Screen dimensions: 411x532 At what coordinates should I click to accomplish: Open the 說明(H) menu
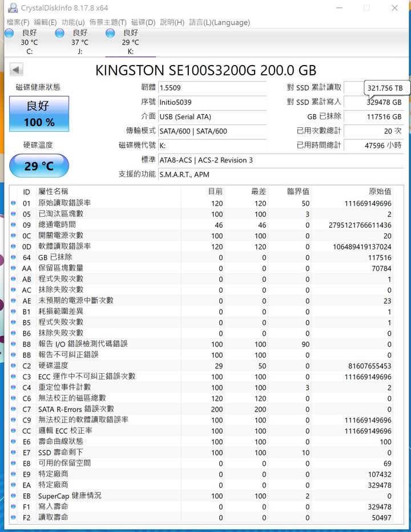(172, 22)
